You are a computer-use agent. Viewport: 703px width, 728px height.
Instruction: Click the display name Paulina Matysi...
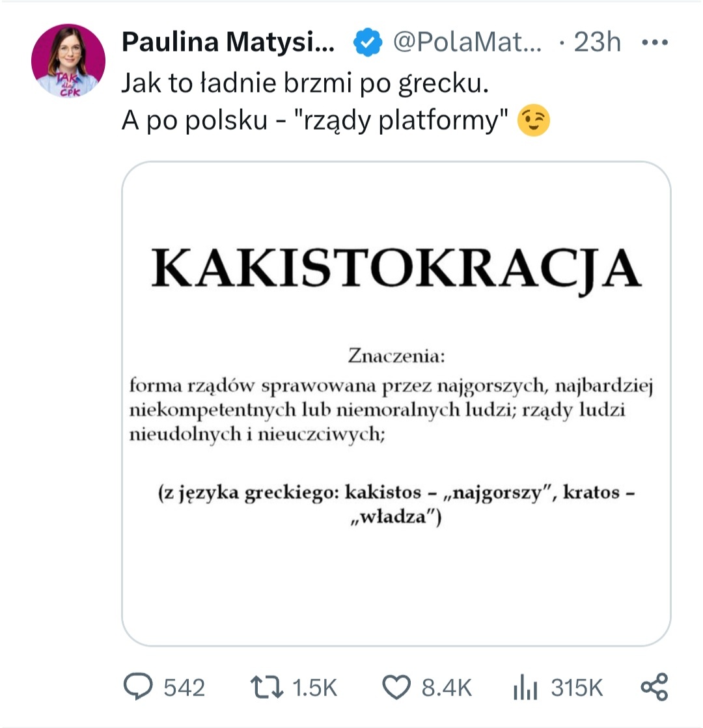[x=228, y=43]
